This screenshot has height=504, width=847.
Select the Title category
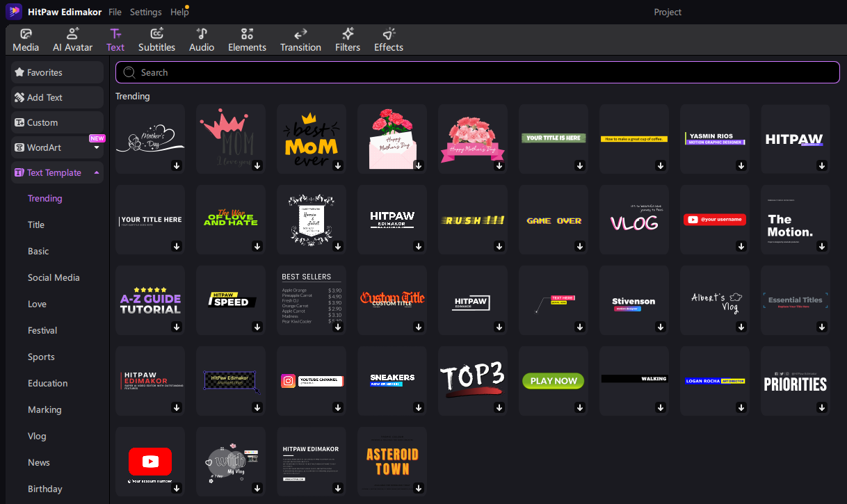point(36,225)
